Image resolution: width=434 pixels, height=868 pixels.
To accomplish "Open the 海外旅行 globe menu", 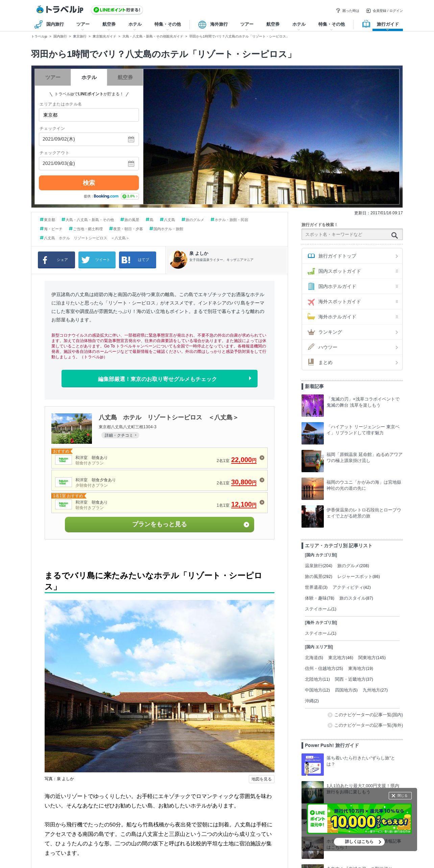I will tap(213, 24).
